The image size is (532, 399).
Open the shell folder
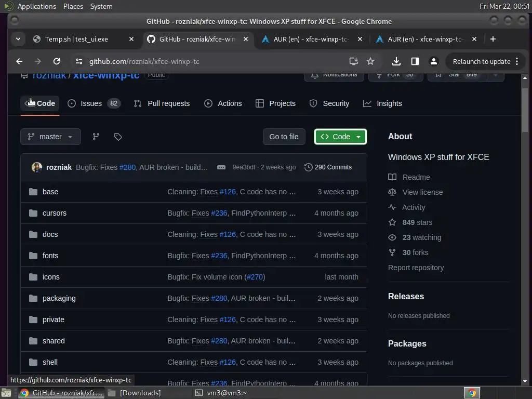(x=50, y=362)
